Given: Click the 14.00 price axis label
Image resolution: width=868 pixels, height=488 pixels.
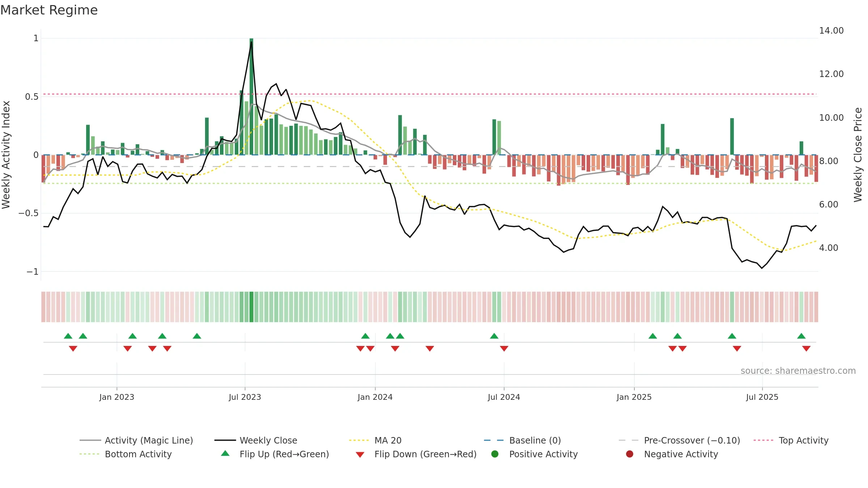Looking at the screenshot, I should tap(831, 31).
